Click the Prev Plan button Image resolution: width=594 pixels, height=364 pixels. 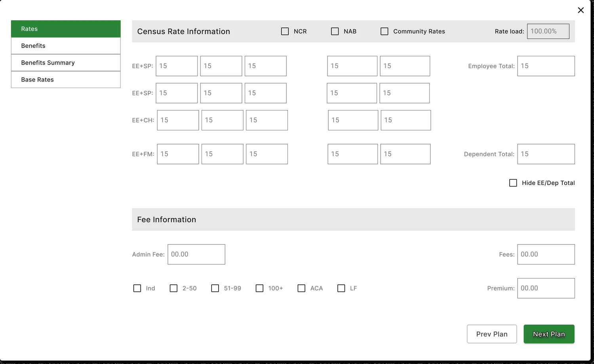[492, 334]
